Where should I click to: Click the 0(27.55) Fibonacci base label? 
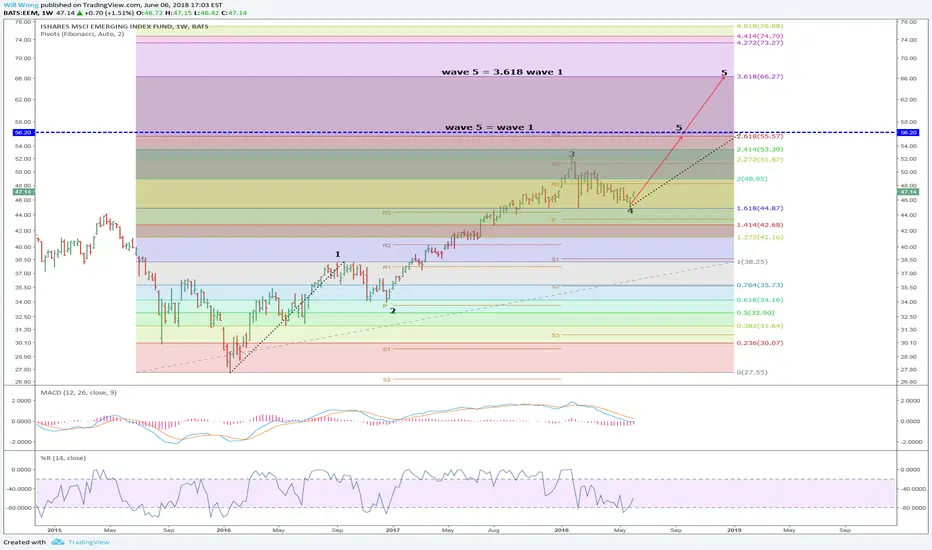pyautogui.click(x=752, y=372)
